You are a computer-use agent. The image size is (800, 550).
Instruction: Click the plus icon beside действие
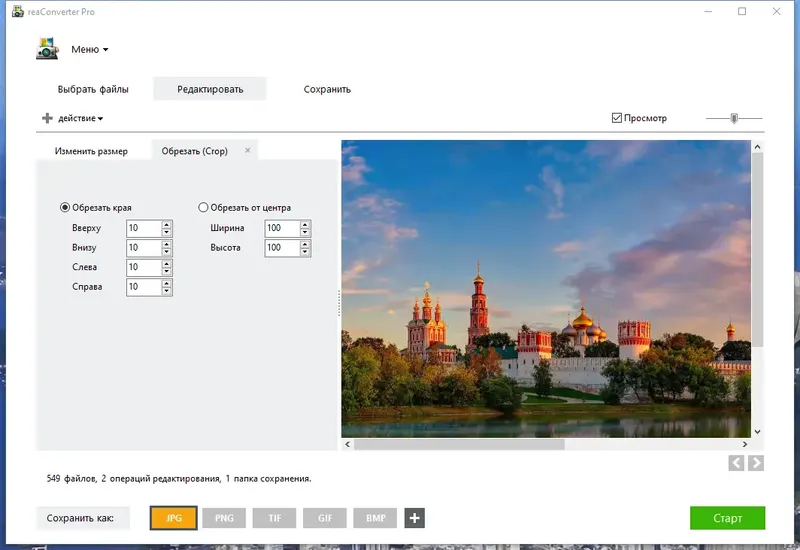(47, 118)
